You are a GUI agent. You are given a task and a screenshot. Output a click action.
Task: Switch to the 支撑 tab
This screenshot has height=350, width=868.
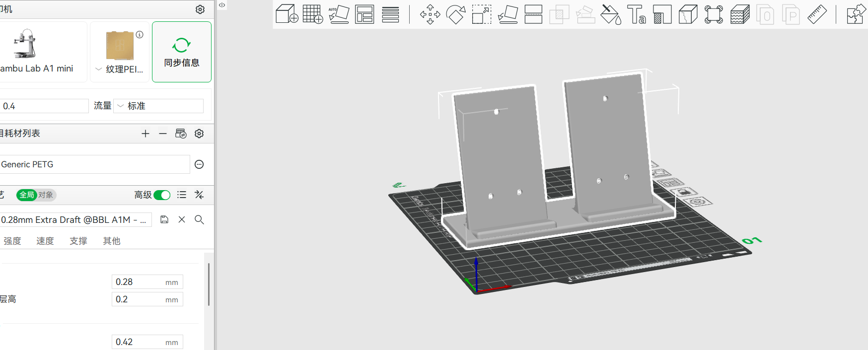click(x=78, y=241)
